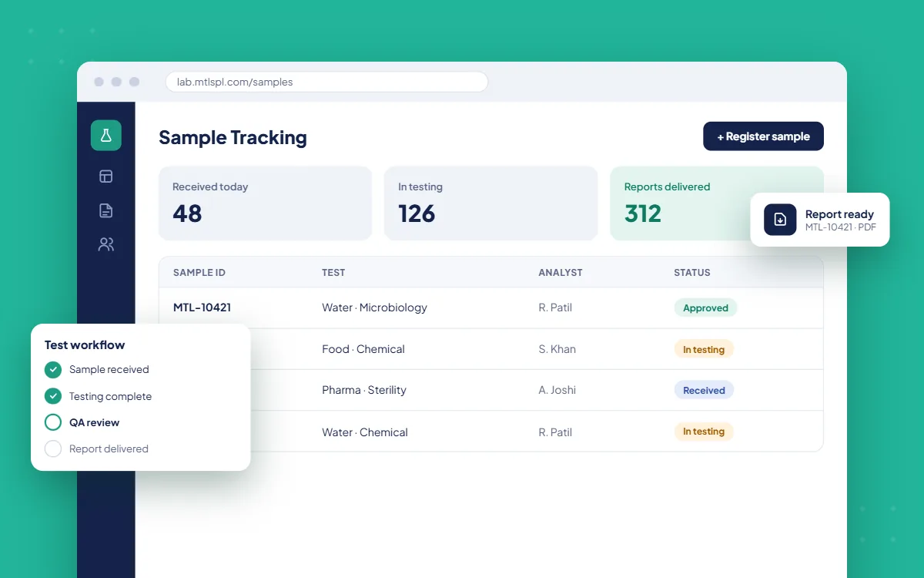Click the Report ready download icon

[x=780, y=220]
